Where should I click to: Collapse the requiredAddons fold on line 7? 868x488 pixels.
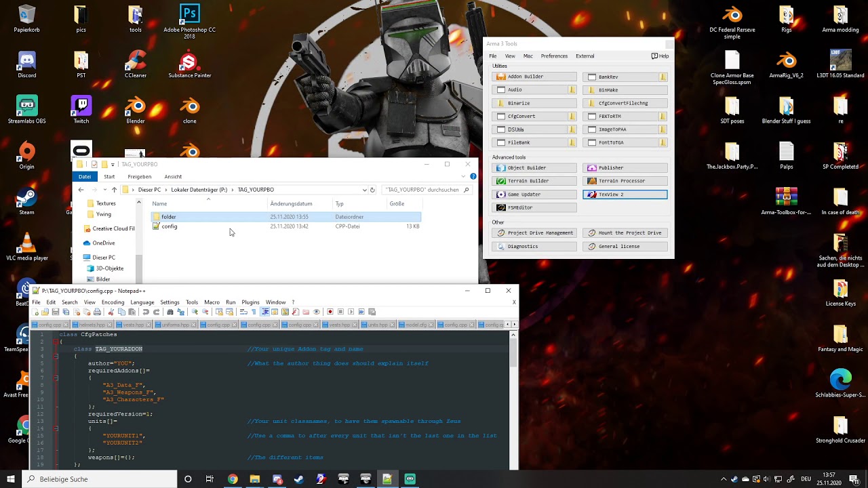56,378
